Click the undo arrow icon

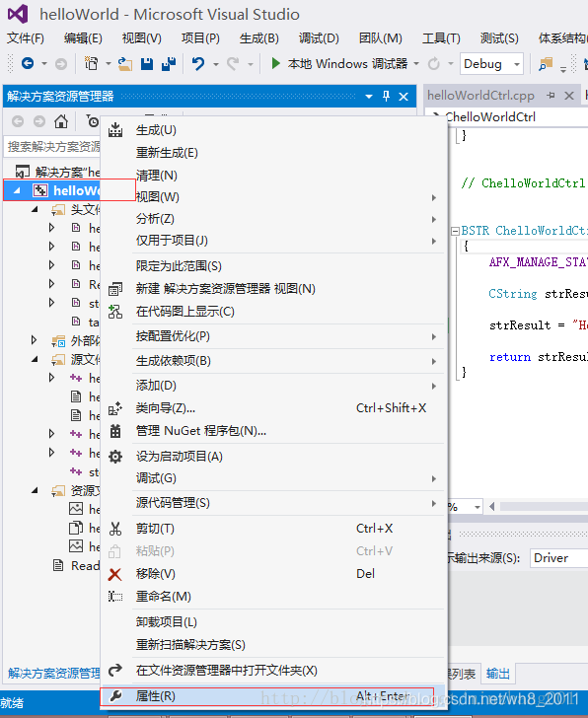198,63
